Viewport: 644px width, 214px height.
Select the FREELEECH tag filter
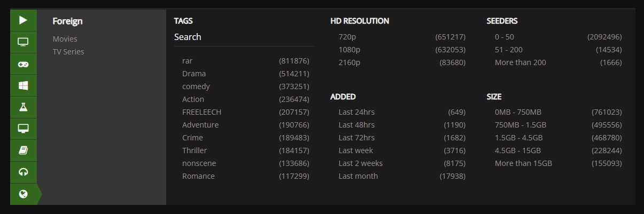click(201, 112)
